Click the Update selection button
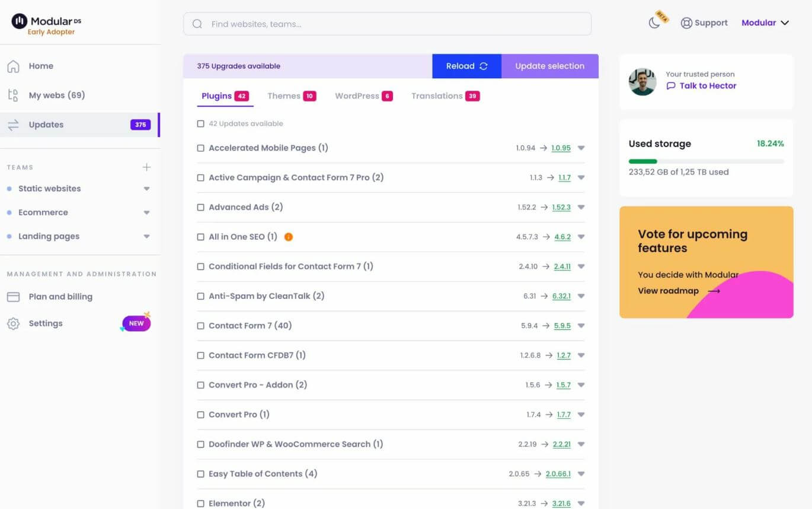 coord(550,66)
